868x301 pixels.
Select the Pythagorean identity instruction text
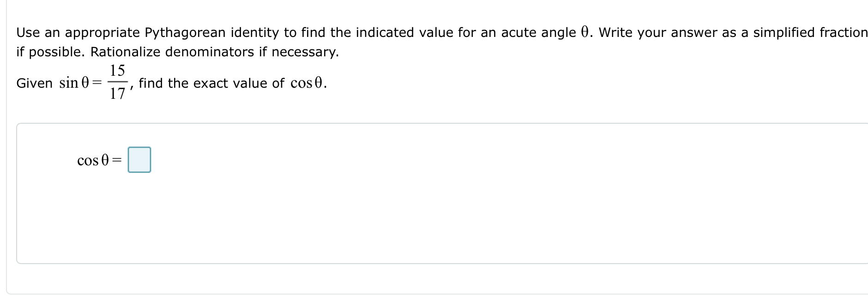[x=185, y=32]
